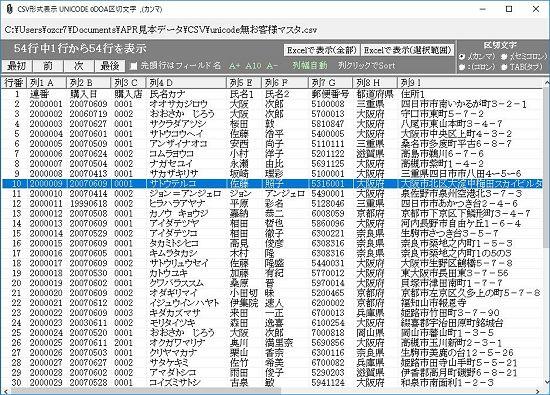This screenshot has width=550, height=395.
Task: Click 列幅自動 auto column width
Action: 310,65
